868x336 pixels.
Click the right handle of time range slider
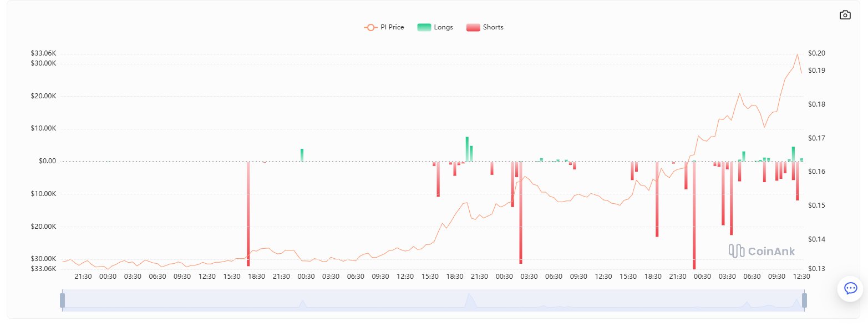coord(804,300)
